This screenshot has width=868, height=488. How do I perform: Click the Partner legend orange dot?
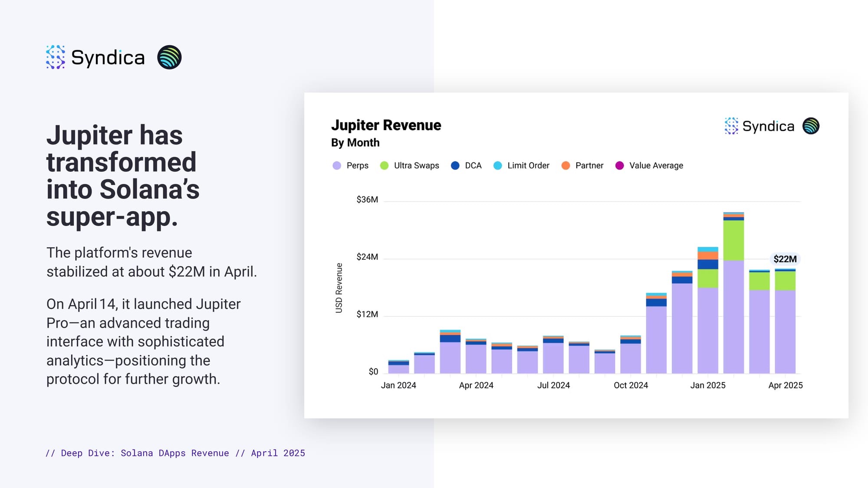tap(566, 166)
